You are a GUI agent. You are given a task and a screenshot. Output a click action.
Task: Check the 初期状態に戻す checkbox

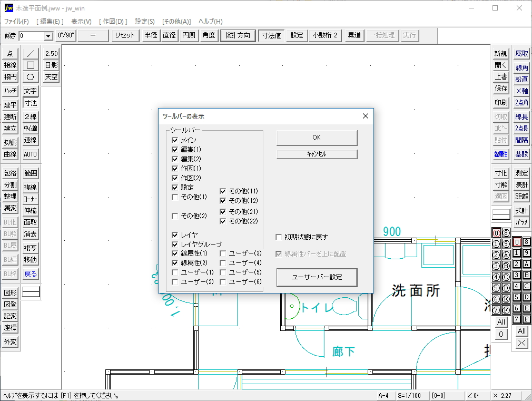coord(279,237)
